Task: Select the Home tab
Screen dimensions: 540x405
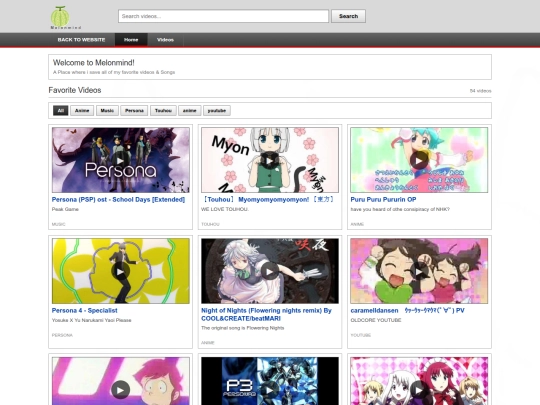Action: coord(131,40)
